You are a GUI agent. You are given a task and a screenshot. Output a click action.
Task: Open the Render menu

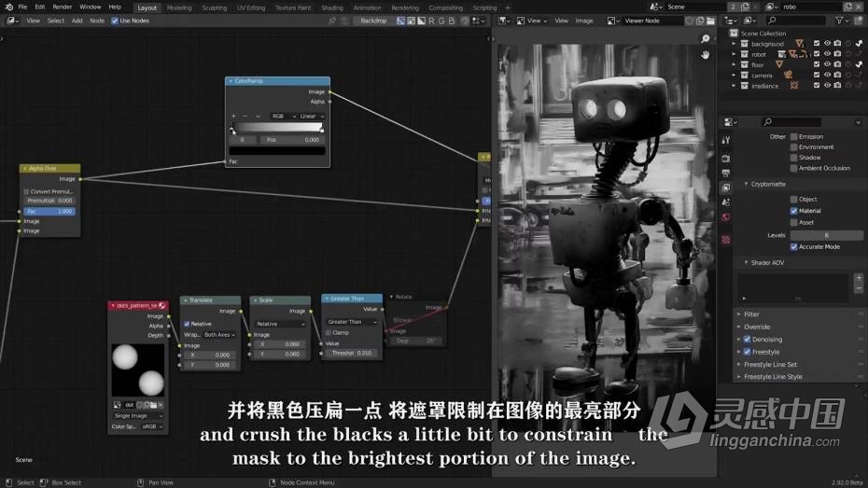click(x=62, y=7)
